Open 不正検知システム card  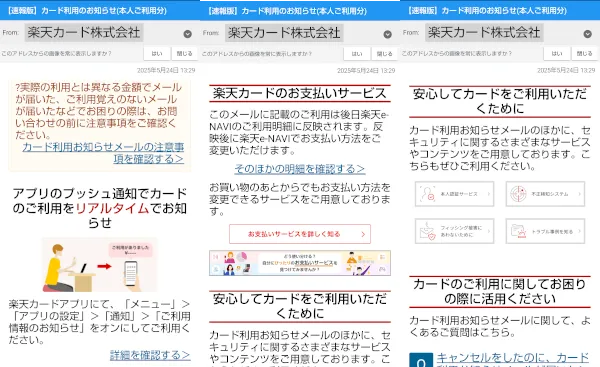[545, 194]
